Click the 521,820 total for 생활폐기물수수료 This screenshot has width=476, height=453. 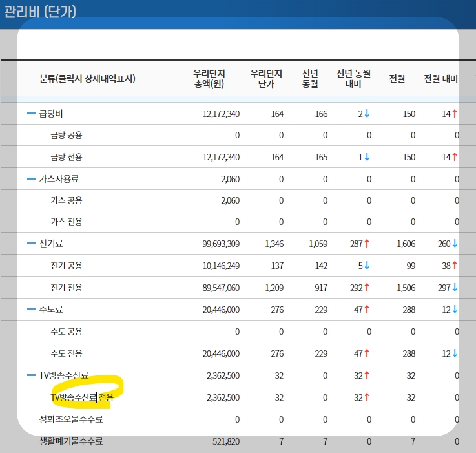(226, 441)
